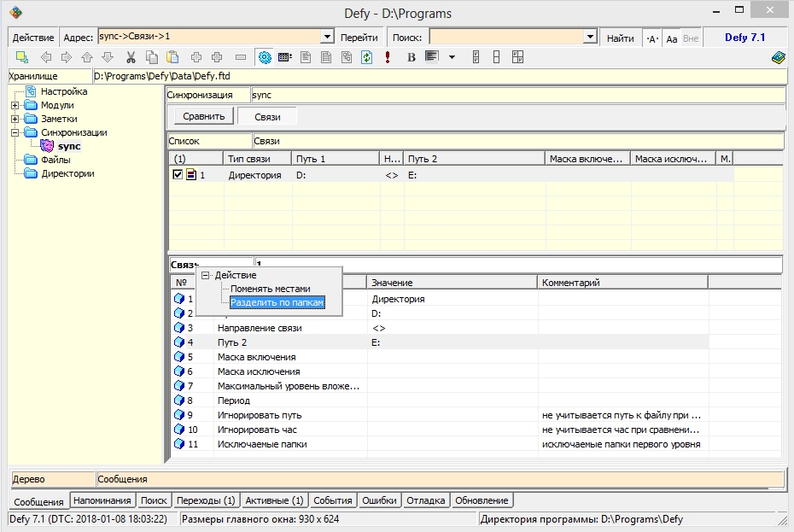Image resolution: width=794 pixels, height=532 pixels.
Task: Toggle the blue gear settings icon
Action: coord(265,57)
